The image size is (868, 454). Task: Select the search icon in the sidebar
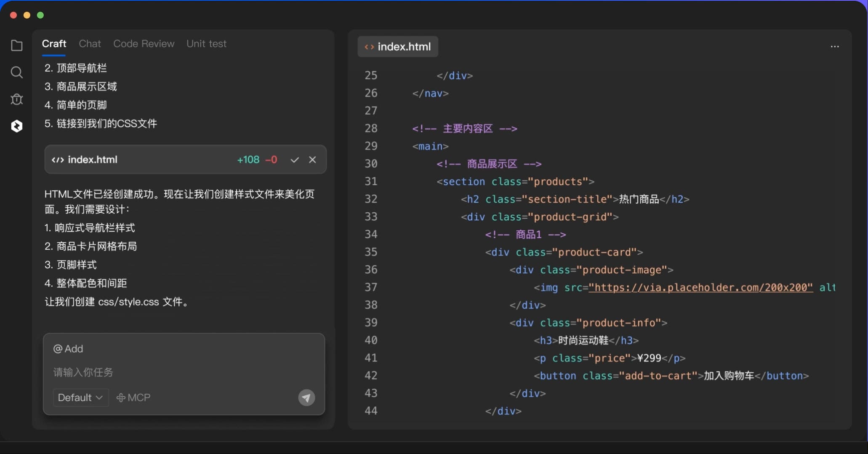[17, 72]
